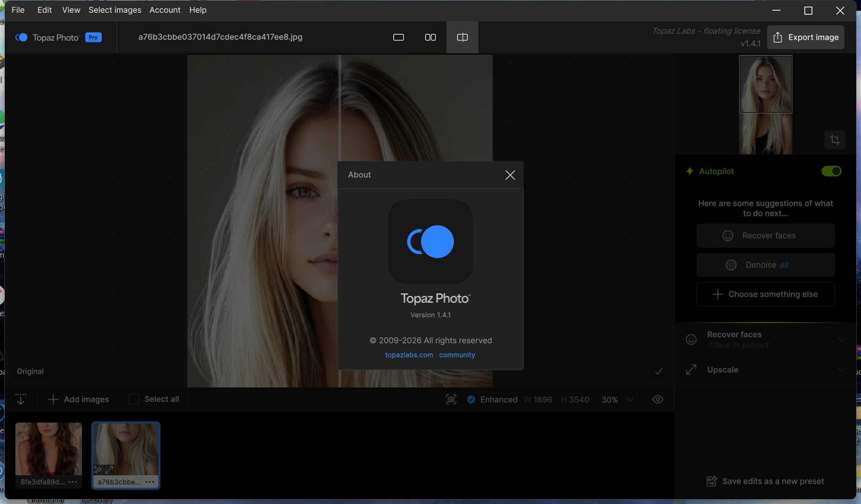Toggle the eye preview visibility icon

click(658, 400)
